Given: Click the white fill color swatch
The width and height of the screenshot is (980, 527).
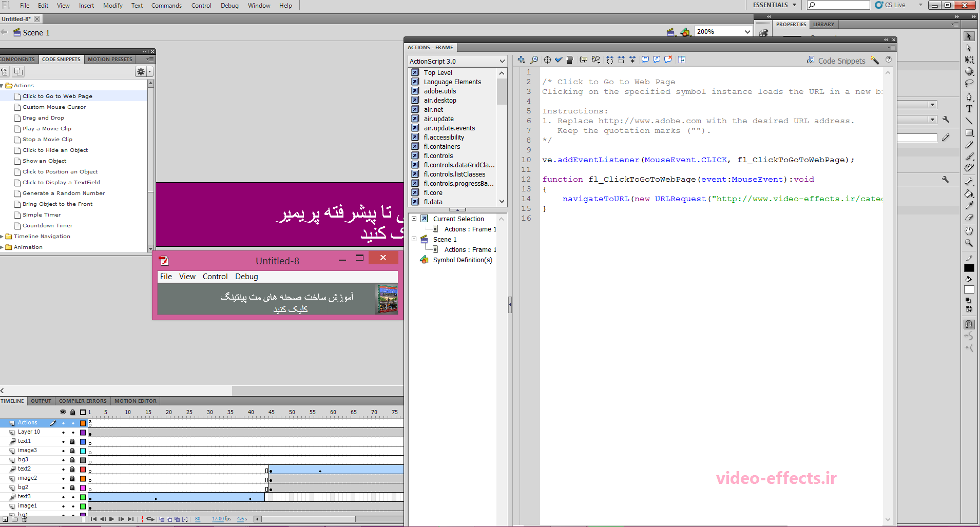Looking at the screenshot, I should tap(969, 290).
